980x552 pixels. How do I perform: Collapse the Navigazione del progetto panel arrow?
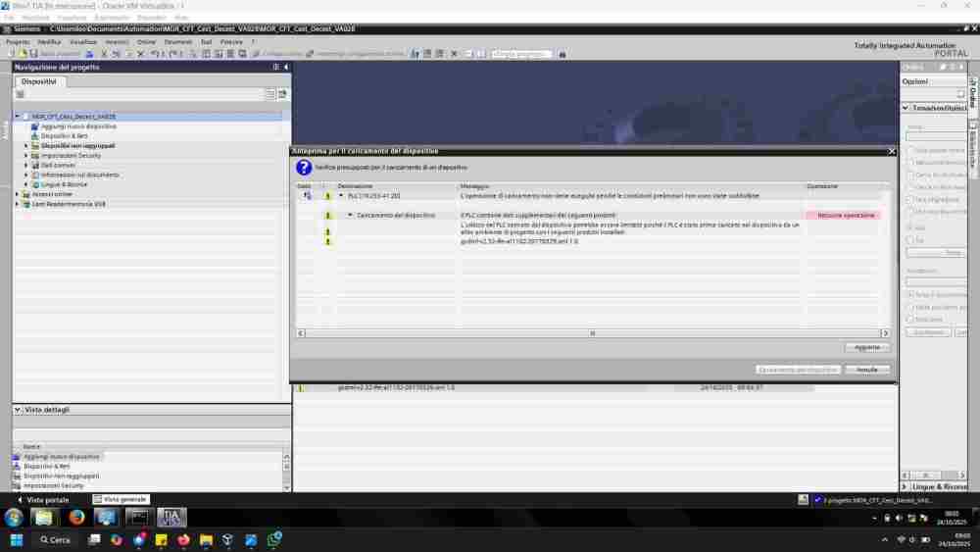286,67
